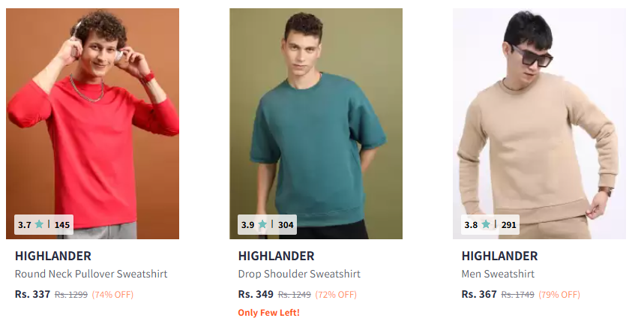This screenshot has width=644, height=336.
Task: Click the Rs. 349 price
Action: pyautogui.click(x=256, y=295)
